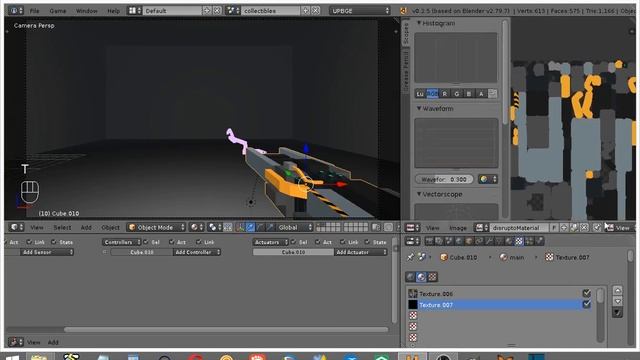Pin the properties context
Image resolution: width=640 pixels, height=360 pixels.
coord(410,257)
